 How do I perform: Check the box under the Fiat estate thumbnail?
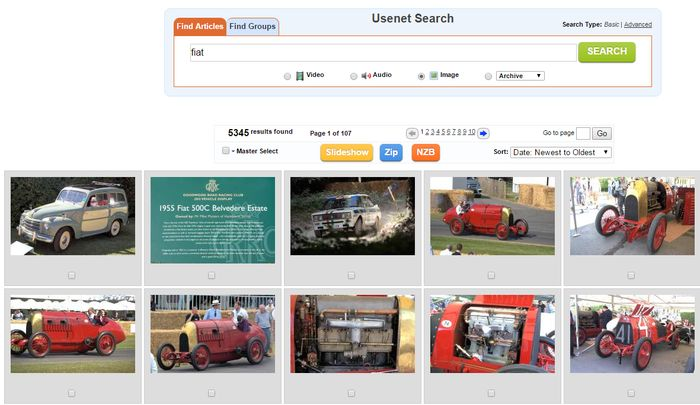71,275
